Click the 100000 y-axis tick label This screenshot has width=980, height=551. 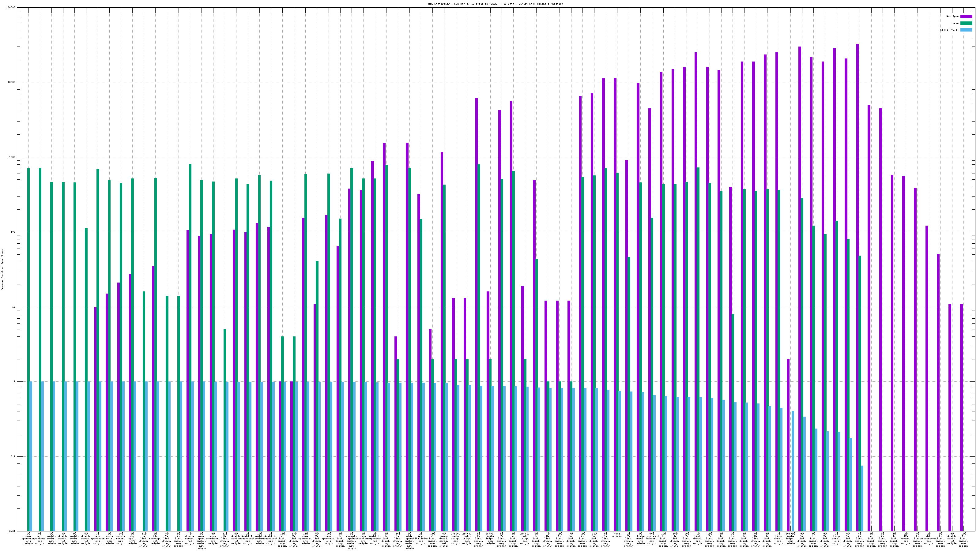click(11, 8)
